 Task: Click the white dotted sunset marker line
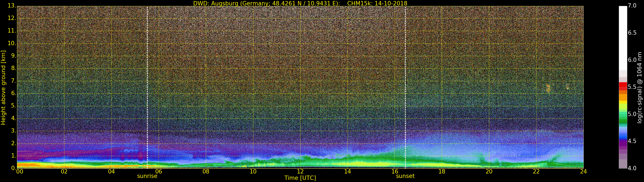(405, 87)
